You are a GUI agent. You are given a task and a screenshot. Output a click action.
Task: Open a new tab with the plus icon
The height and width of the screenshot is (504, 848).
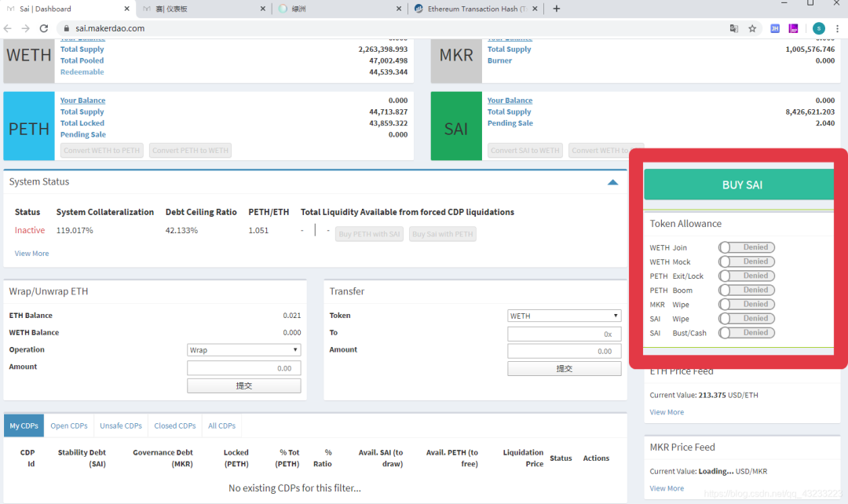pos(557,9)
